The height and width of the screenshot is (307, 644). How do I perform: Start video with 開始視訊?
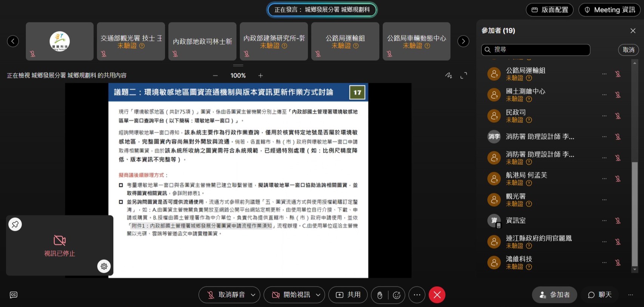pyautogui.click(x=291, y=295)
